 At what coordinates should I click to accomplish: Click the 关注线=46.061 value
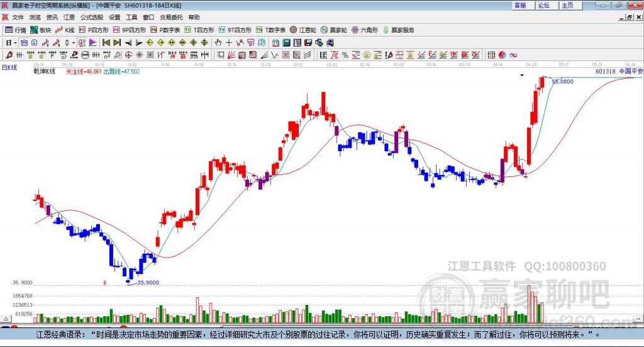point(84,72)
